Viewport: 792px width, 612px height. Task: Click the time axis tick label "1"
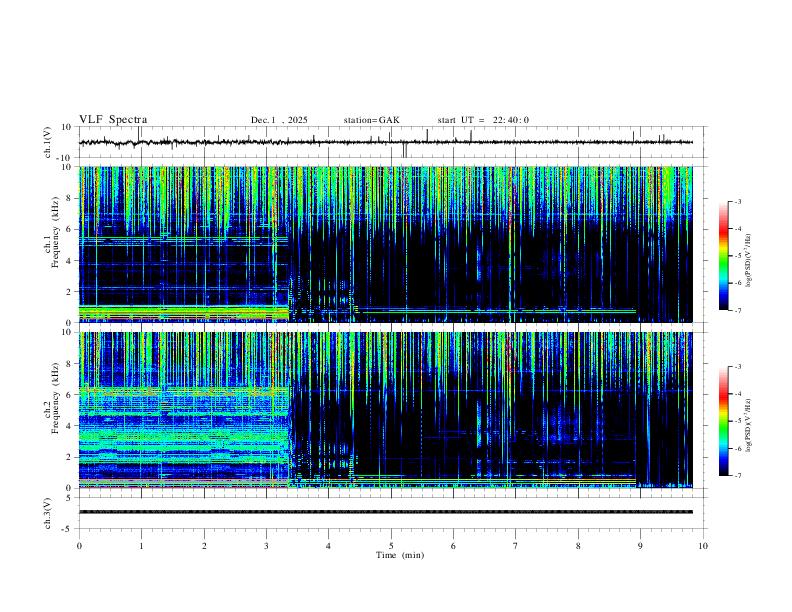[142, 546]
